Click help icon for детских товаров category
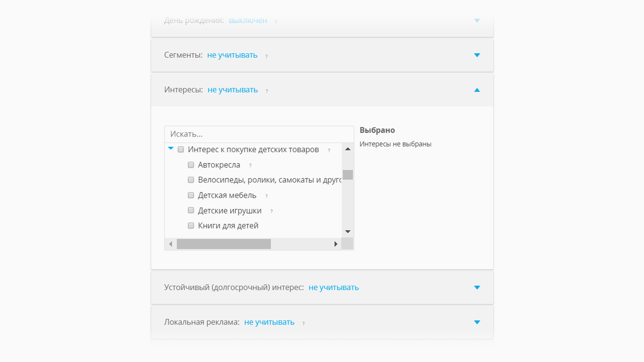This screenshot has height=362, width=644. (329, 150)
